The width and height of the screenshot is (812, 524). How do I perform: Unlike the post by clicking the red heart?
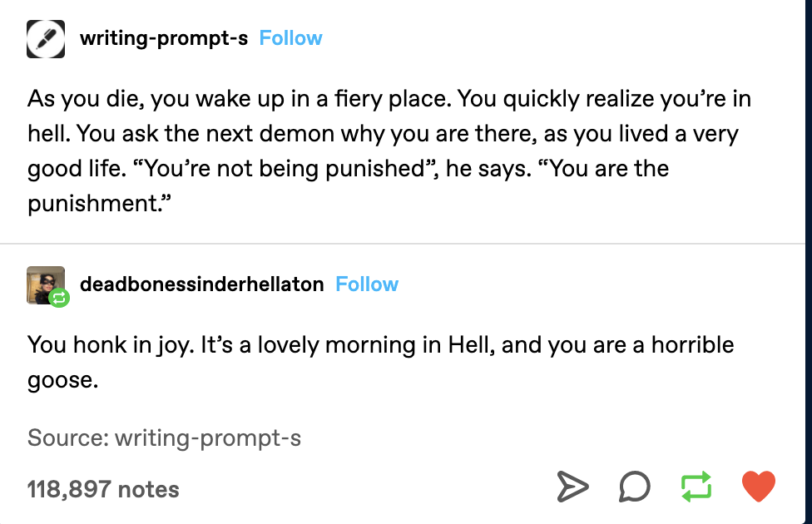[758, 487]
